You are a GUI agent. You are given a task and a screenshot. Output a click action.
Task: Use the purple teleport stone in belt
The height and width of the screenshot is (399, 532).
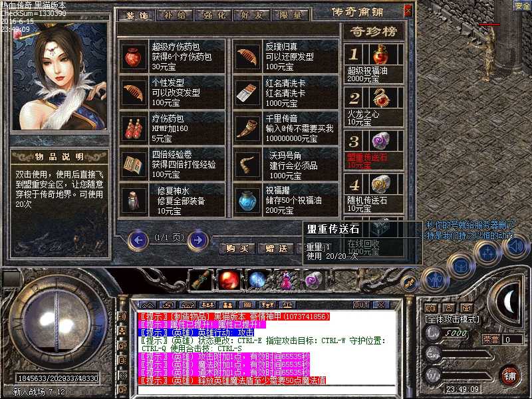point(314,280)
